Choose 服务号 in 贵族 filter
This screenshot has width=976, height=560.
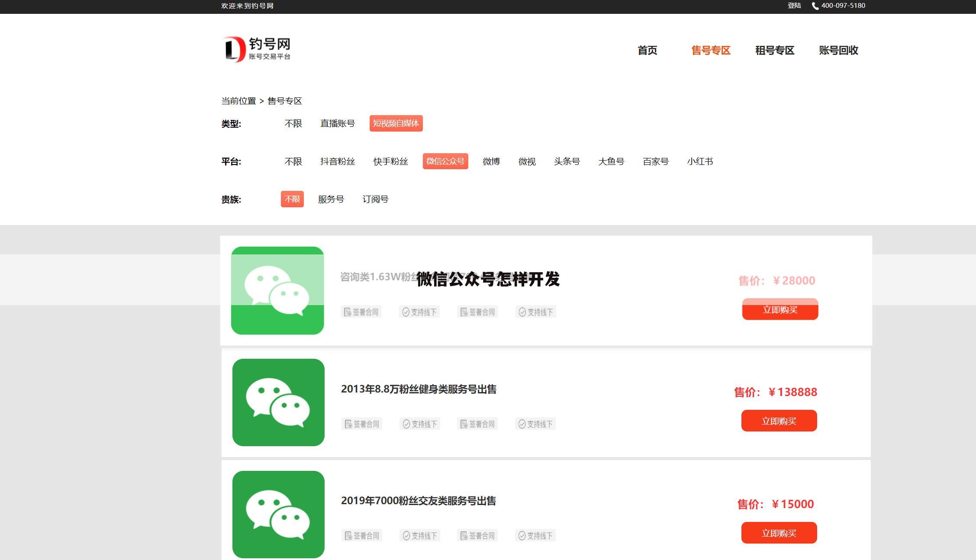click(331, 199)
